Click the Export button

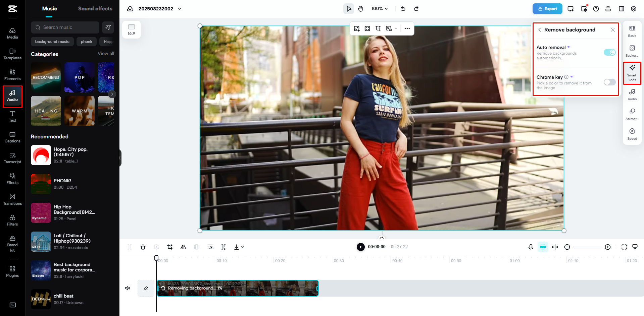[547, 9]
